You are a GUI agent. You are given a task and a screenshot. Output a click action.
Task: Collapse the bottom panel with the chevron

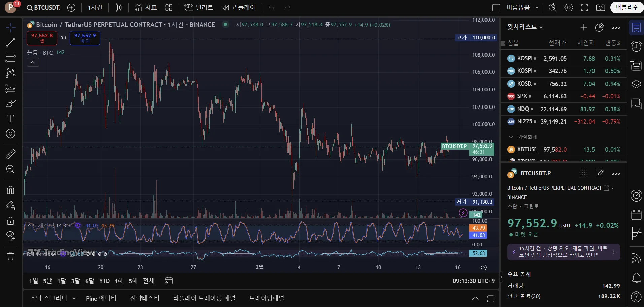point(475,298)
